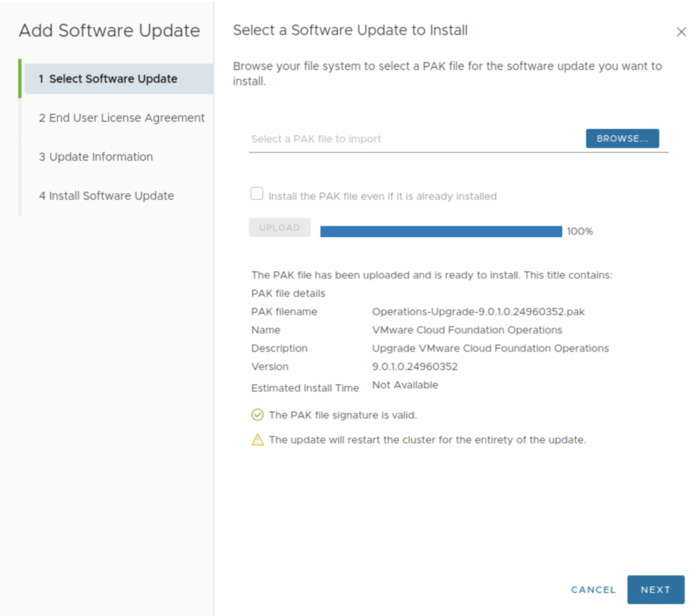Click the greyed-out UPLOAD button
Screen dimensions: 699x616
click(279, 227)
